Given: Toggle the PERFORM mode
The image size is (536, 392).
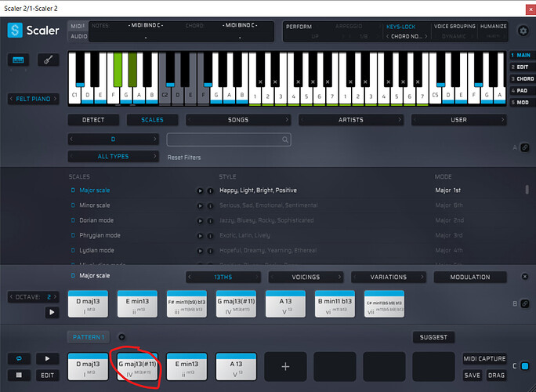Looking at the screenshot, I should [x=299, y=27].
